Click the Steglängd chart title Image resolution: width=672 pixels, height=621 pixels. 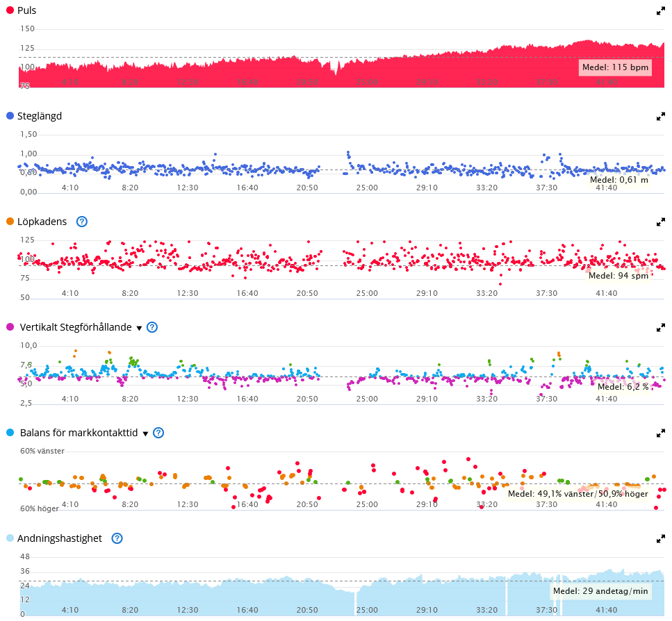pos(40,116)
